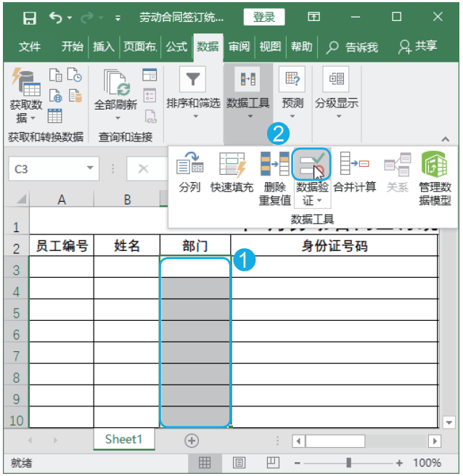463x476 pixels.
Task: Select column B header
Action: point(127,200)
